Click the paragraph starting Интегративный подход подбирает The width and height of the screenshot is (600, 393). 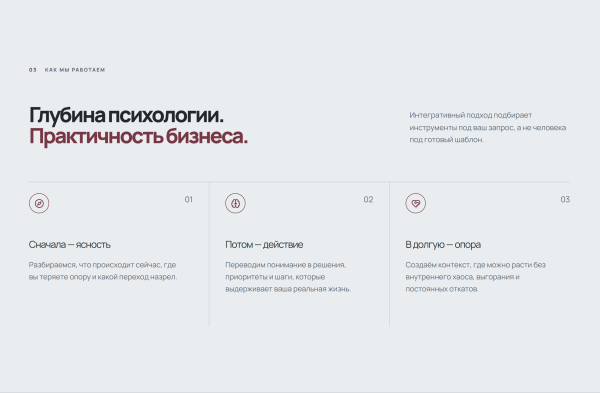pyautogui.click(x=488, y=127)
